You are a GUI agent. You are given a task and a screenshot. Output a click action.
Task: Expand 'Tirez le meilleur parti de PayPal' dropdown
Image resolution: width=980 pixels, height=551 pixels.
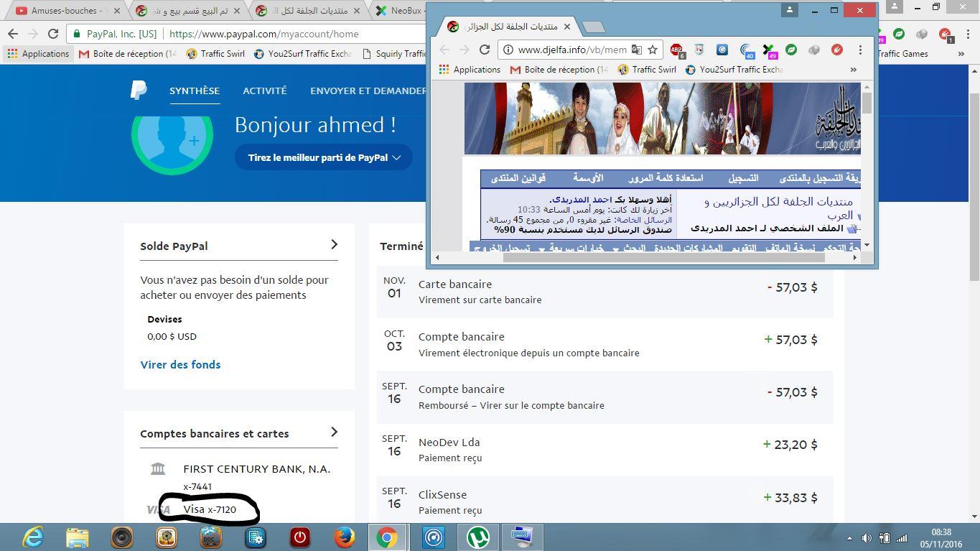click(x=324, y=157)
